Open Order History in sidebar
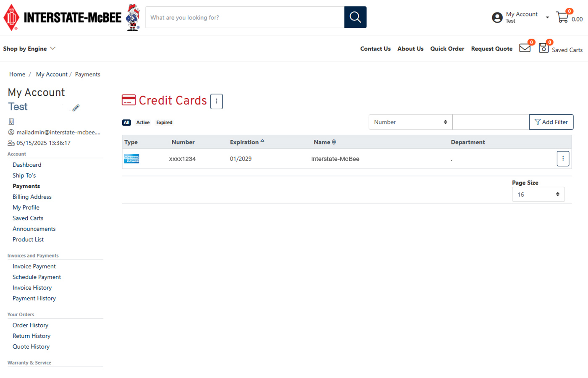This screenshot has height=378, width=588. [x=30, y=325]
